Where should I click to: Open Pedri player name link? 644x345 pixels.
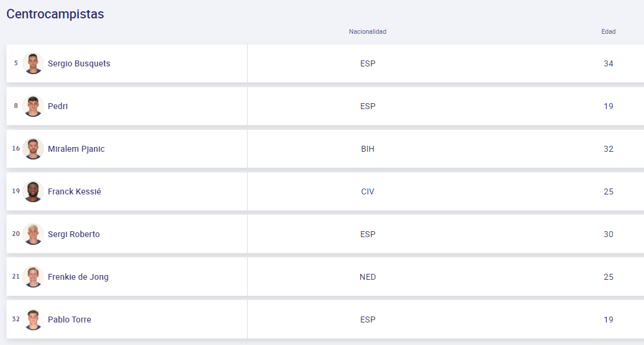(x=58, y=106)
